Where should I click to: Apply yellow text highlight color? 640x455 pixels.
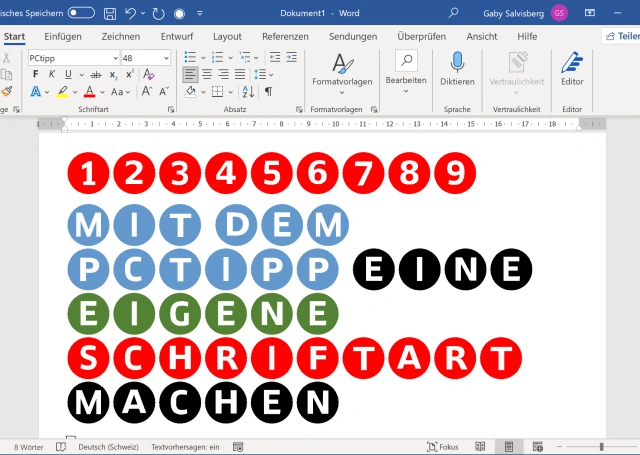click(x=62, y=91)
